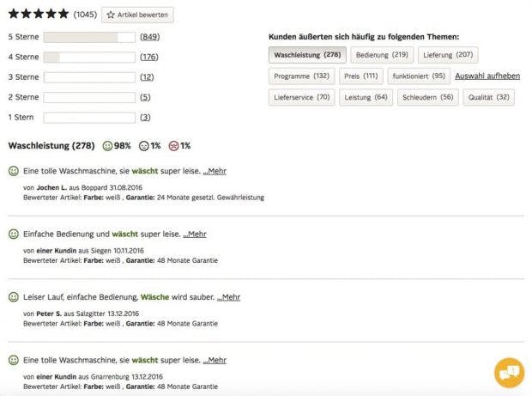The width and height of the screenshot is (532, 396).
Task: Select the Preis (111) topic filter
Action: point(361,76)
